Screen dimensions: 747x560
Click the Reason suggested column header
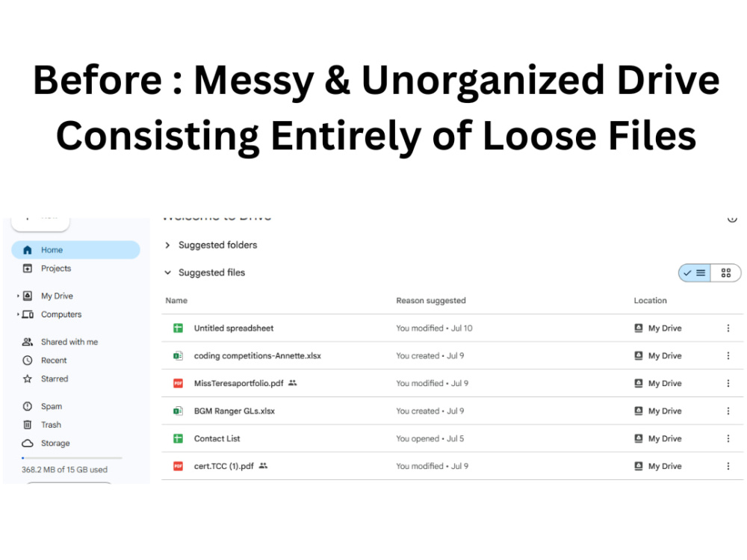(x=431, y=301)
